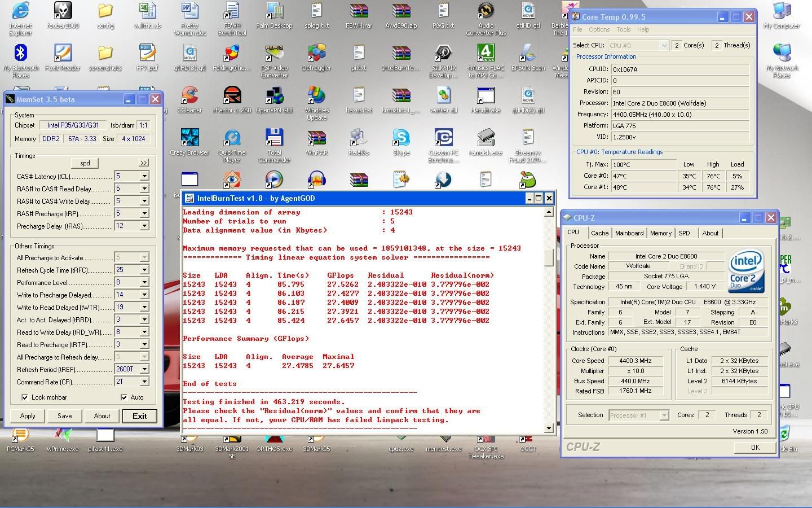This screenshot has height=508, width=812.
Task: Switch to the Memory tab in CPU-Z
Action: point(660,233)
